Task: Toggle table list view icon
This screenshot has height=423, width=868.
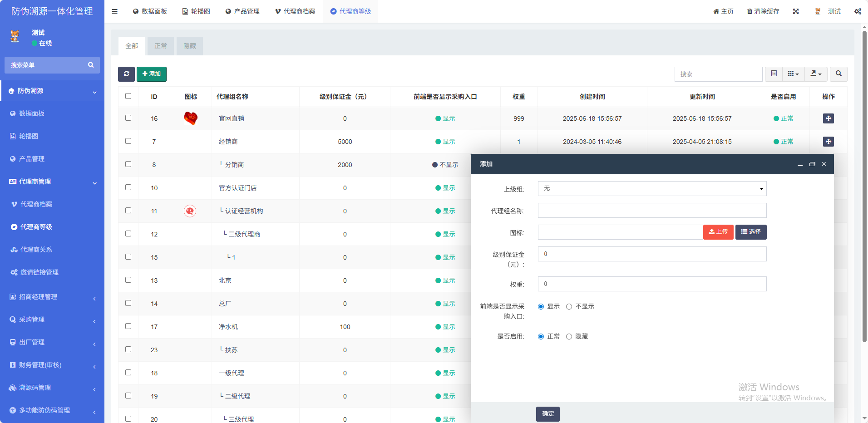Action: [x=774, y=74]
